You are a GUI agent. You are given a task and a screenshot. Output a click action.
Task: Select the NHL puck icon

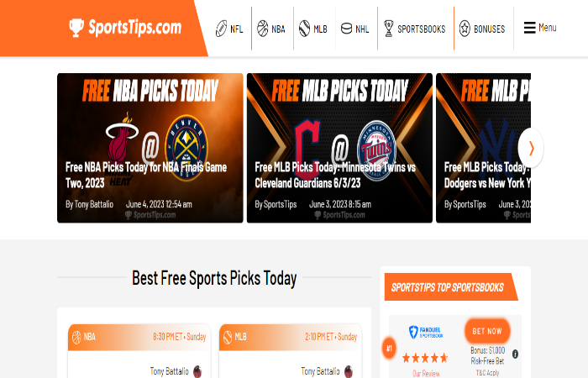(x=346, y=29)
